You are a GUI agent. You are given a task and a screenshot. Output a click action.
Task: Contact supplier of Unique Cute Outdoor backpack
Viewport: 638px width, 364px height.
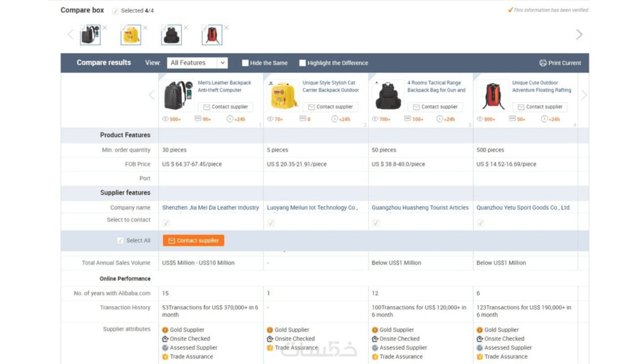[540, 107]
